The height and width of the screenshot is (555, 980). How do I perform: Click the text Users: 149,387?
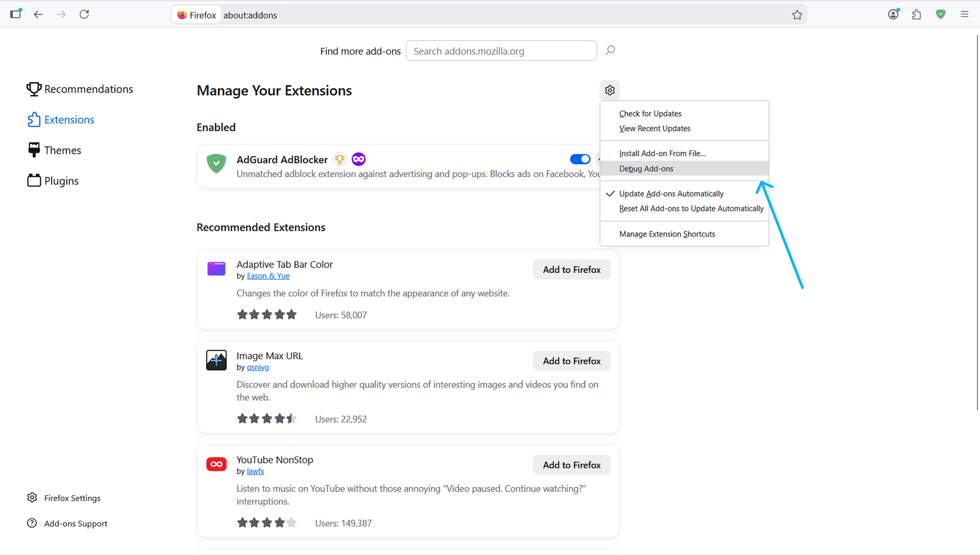pyautogui.click(x=343, y=523)
